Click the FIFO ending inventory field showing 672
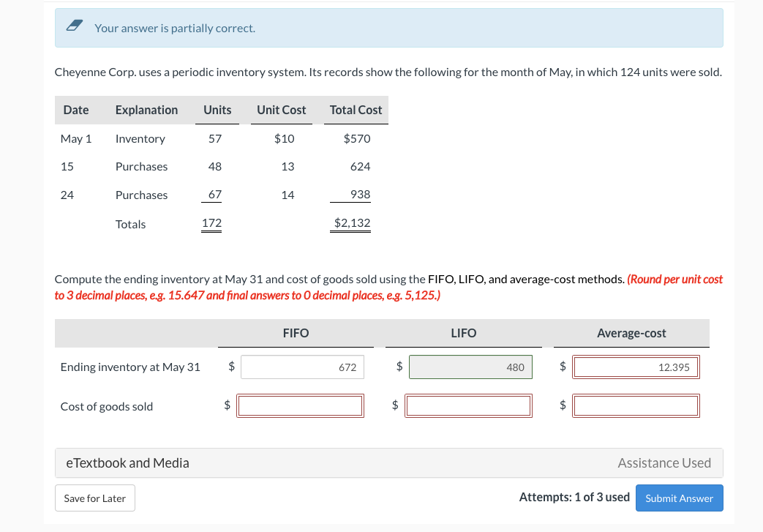The image size is (763, 532). 302,367
